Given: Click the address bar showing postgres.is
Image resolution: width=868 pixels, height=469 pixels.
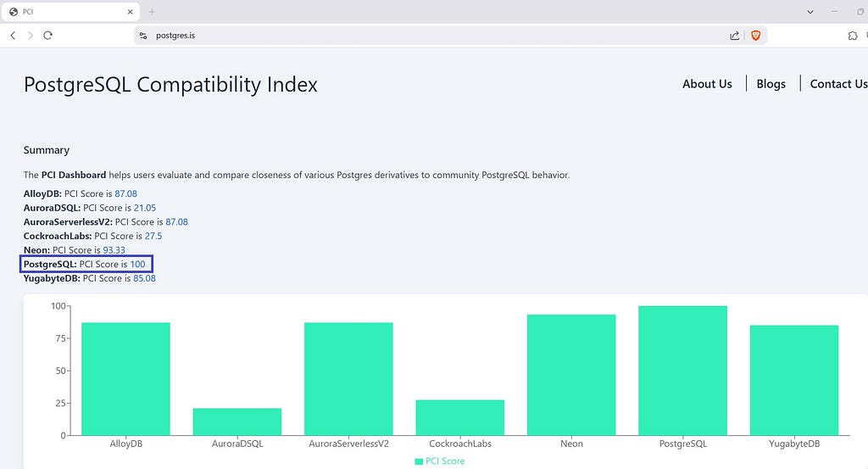Looking at the screenshot, I should coord(424,36).
